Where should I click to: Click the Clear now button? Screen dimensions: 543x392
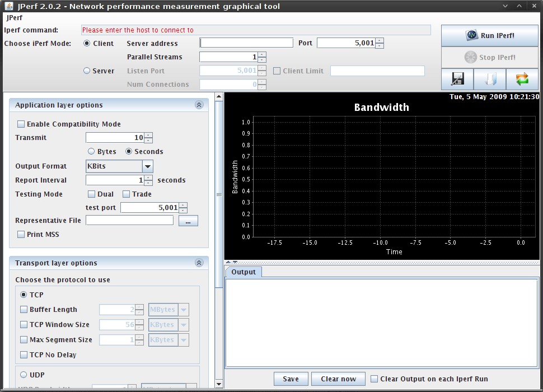[x=338, y=379]
